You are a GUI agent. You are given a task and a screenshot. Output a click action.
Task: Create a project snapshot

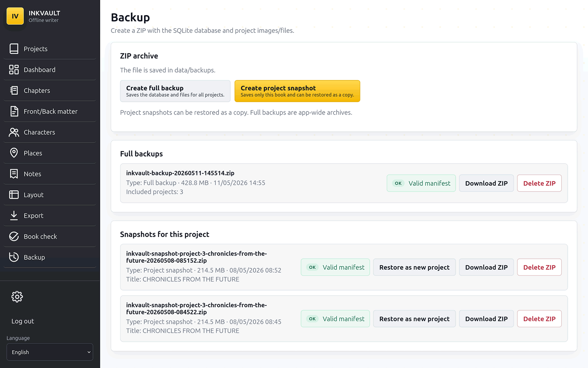(297, 91)
